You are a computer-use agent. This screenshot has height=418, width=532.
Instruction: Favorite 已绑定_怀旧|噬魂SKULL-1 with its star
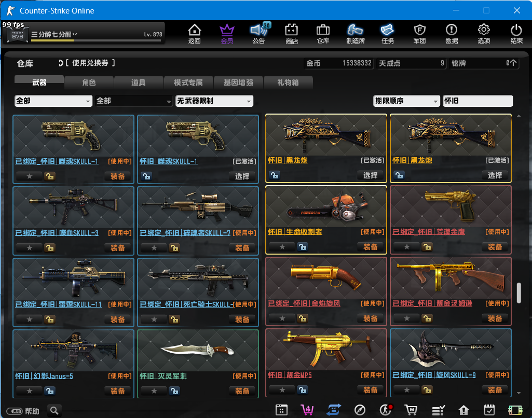tap(30, 176)
